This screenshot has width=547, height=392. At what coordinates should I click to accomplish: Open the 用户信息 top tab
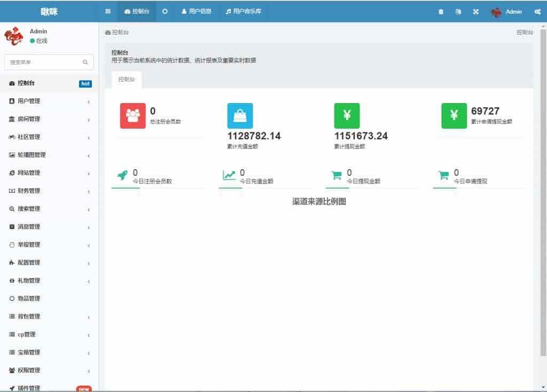pos(197,12)
